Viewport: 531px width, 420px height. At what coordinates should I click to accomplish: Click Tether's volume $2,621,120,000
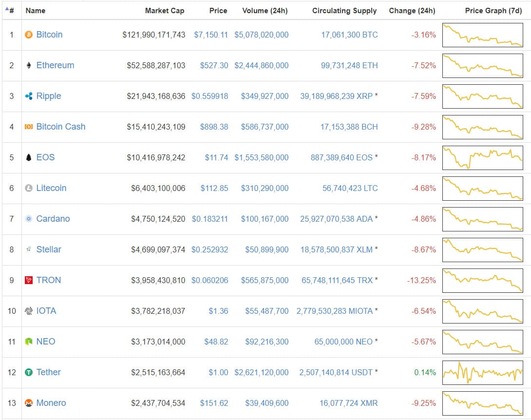[262, 373]
